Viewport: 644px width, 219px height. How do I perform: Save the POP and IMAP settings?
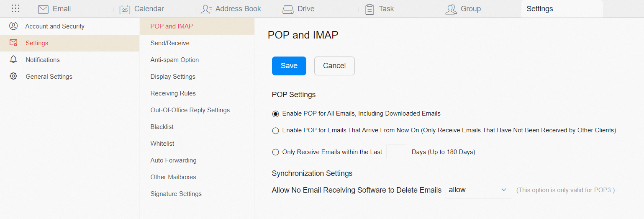[x=289, y=66]
